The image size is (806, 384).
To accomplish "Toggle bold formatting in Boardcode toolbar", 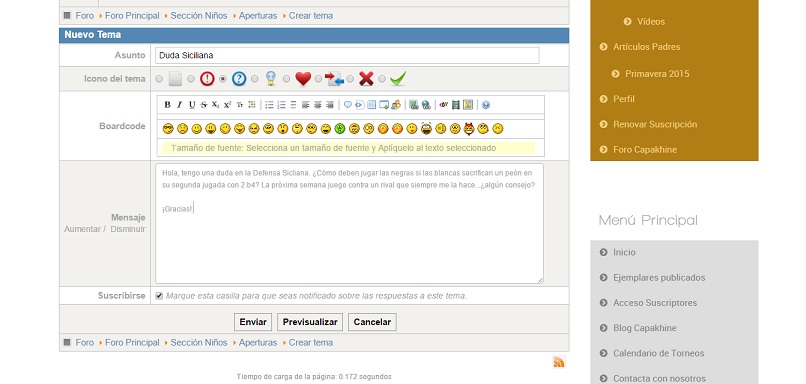I will (168, 105).
